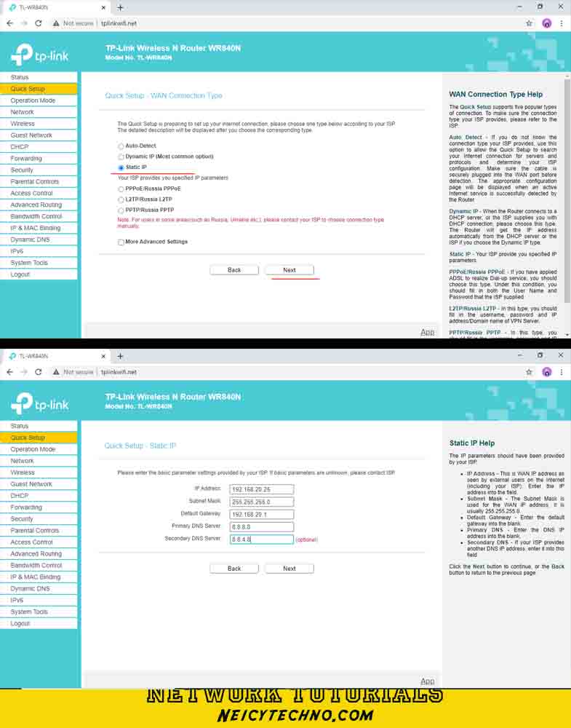Viewport: 571px width, 728px height.
Task: Enable More Advanced Settings checkbox
Action: (121, 242)
